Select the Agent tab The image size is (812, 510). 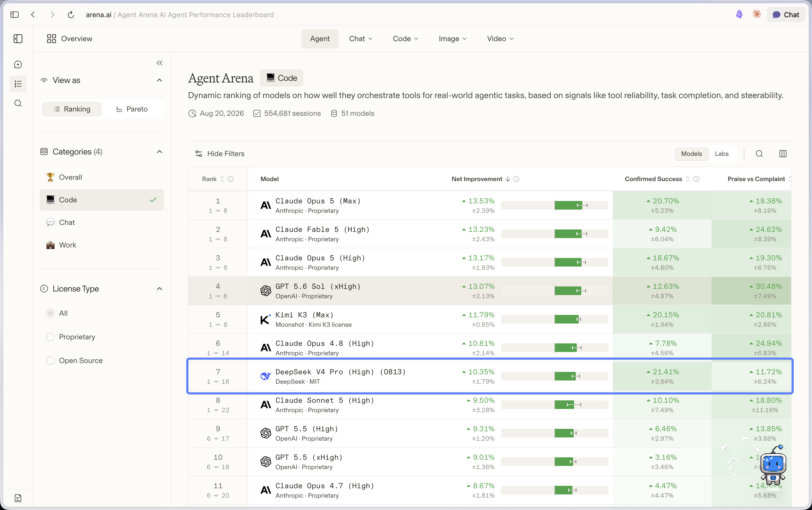(320, 39)
